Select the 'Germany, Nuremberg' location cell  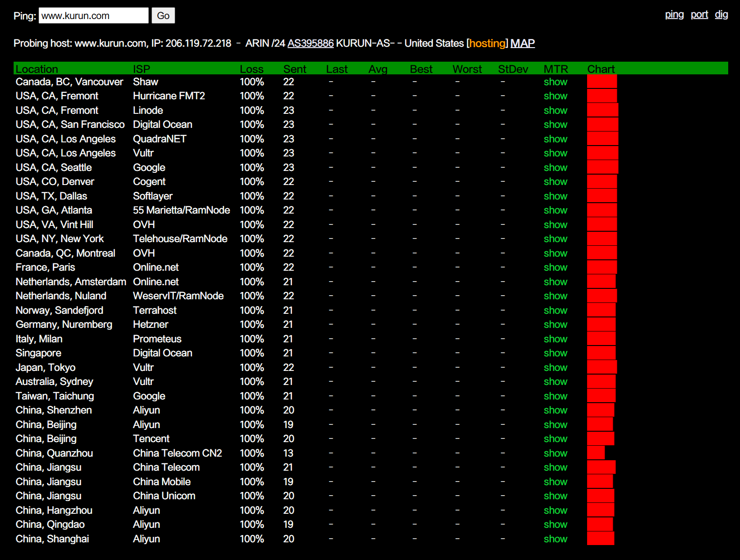click(x=64, y=325)
